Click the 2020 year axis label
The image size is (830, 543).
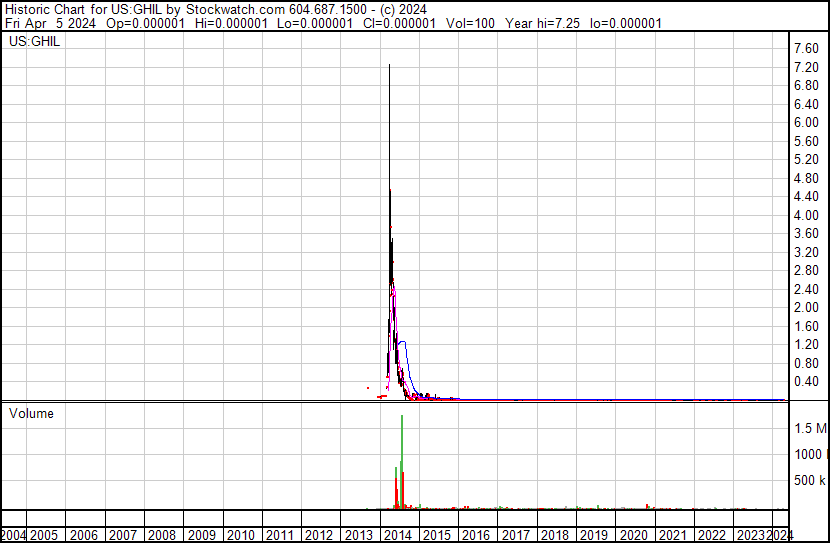pos(634,535)
